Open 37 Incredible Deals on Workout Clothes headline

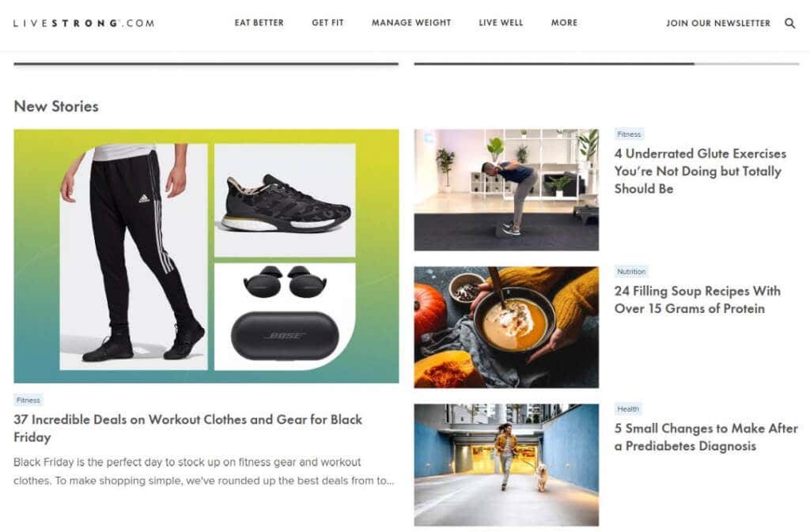coord(187,428)
